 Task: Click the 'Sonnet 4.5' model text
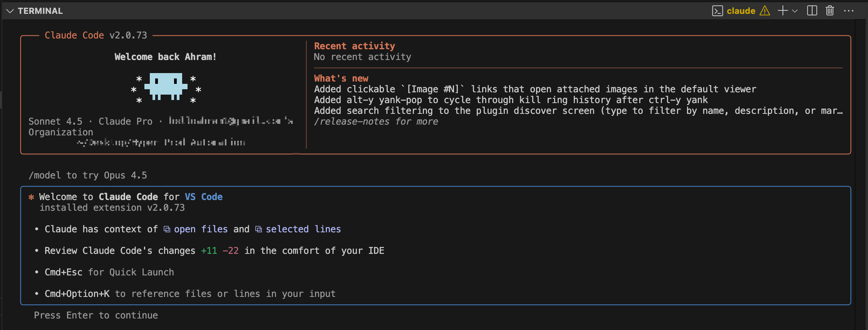pyautogui.click(x=55, y=122)
